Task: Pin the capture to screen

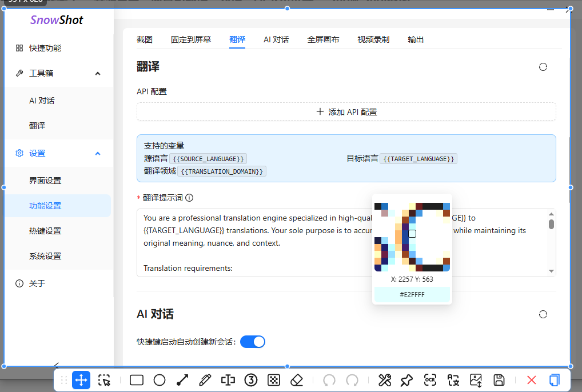Action: click(x=407, y=380)
